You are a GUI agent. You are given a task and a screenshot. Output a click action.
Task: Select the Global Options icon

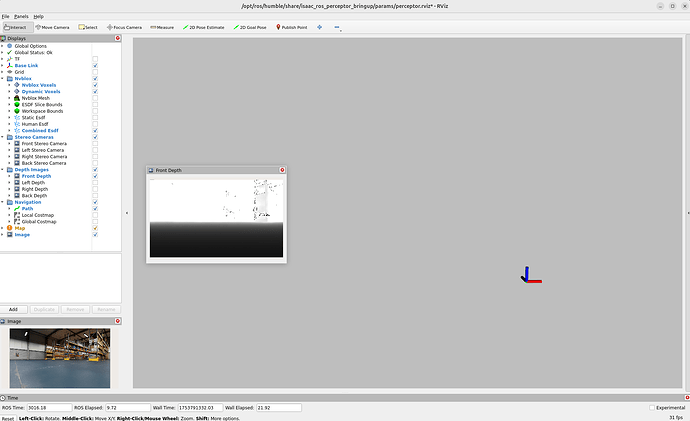tap(10, 46)
